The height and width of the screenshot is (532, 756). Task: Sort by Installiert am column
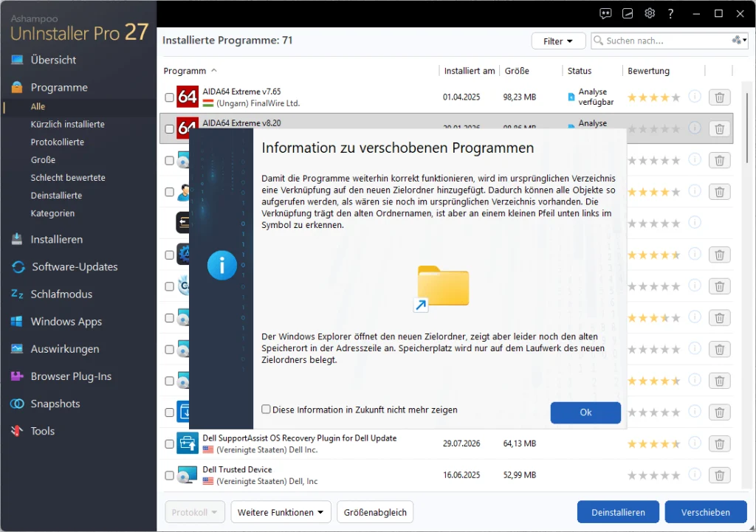(x=469, y=71)
